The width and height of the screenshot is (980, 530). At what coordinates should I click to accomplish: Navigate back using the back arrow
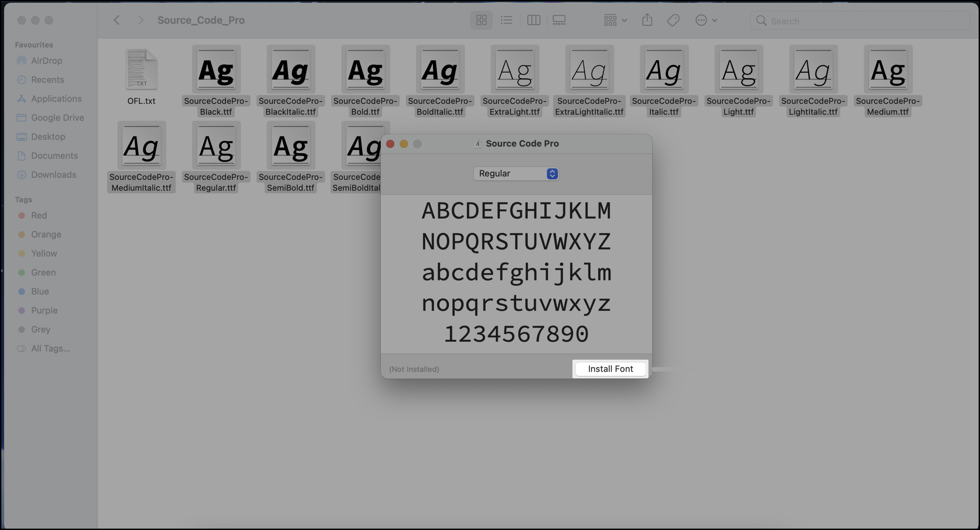[x=117, y=20]
